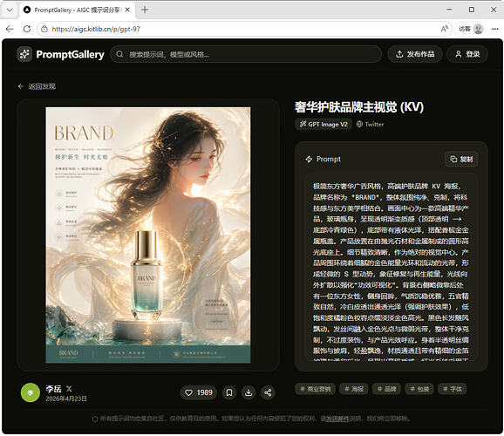The width and height of the screenshot is (504, 436).
Task: Open browser settings ellipsis menu
Action: pos(495,29)
